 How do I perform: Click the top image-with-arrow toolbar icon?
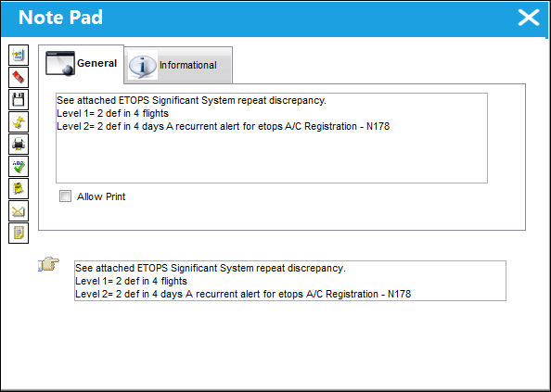(19, 55)
